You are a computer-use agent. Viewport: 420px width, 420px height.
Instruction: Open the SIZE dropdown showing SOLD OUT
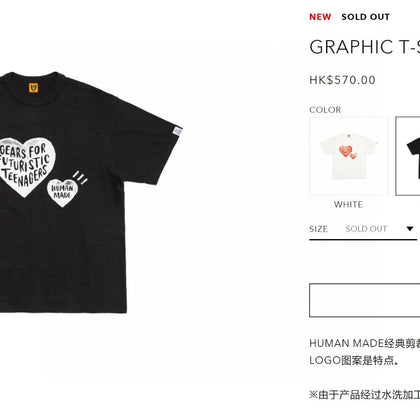click(x=363, y=229)
